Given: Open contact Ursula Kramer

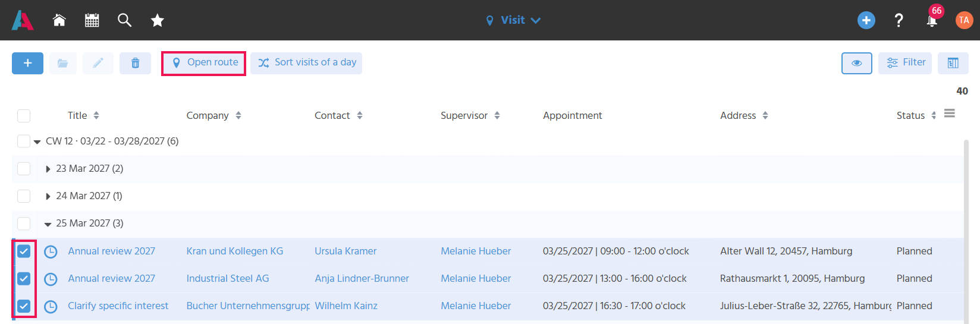Looking at the screenshot, I should [x=345, y=251].
